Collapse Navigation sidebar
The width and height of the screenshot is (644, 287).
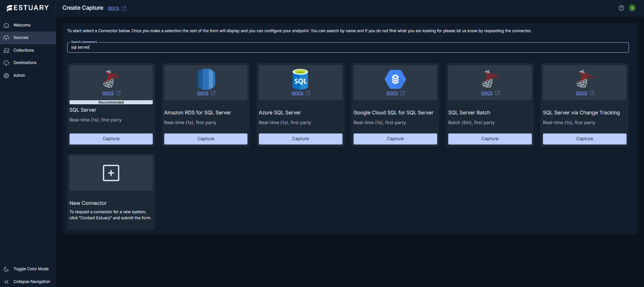(28, 282)
